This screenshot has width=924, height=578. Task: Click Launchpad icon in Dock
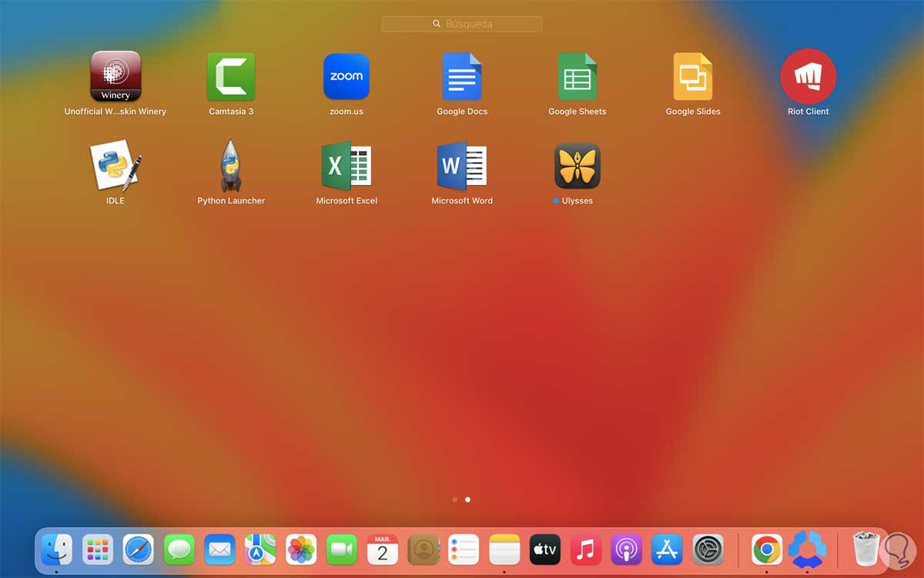(x=98, y=549)
